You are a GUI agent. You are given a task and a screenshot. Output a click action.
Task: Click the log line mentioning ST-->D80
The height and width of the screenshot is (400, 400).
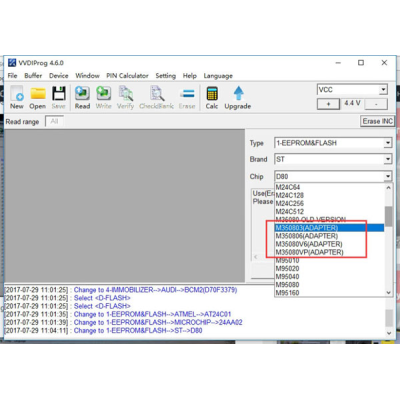[103, 330]
